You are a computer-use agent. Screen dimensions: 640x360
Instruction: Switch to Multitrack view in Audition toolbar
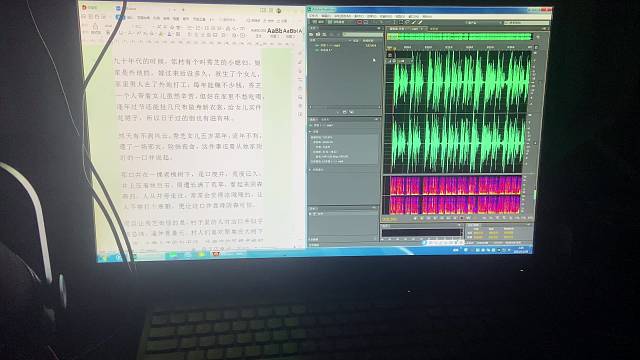[337, 22]
